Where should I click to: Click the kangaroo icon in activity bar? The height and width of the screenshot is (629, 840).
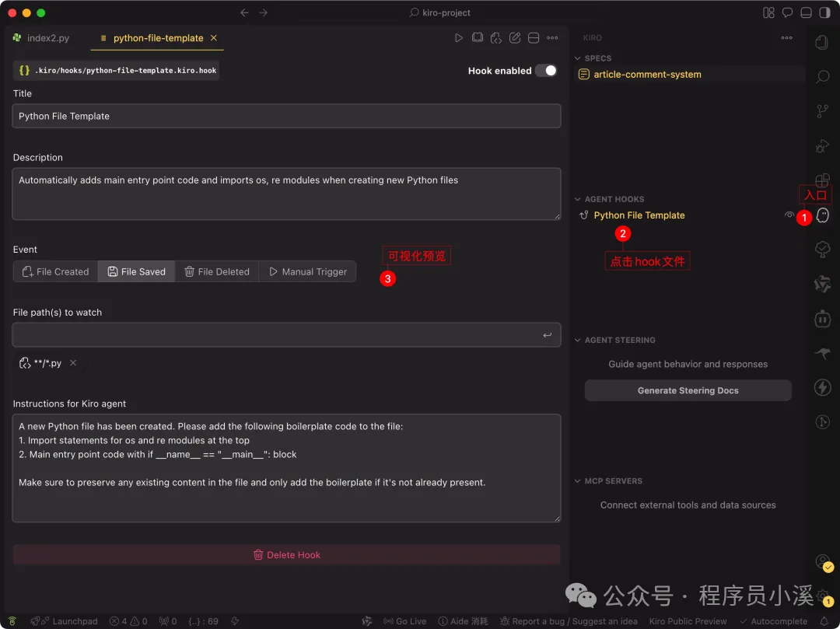click(822, 353)
